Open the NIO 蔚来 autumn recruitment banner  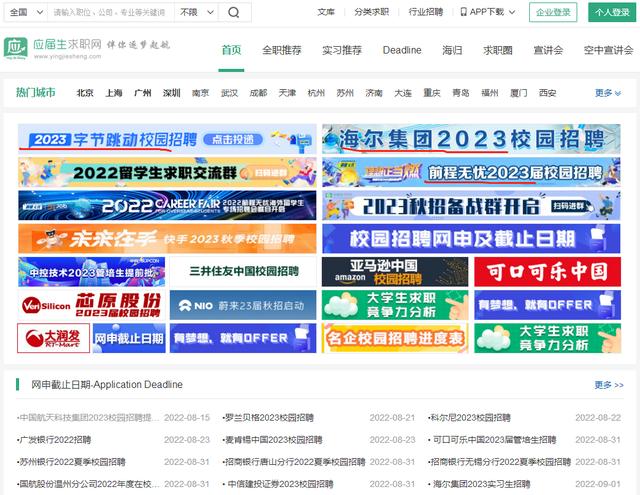242,305
